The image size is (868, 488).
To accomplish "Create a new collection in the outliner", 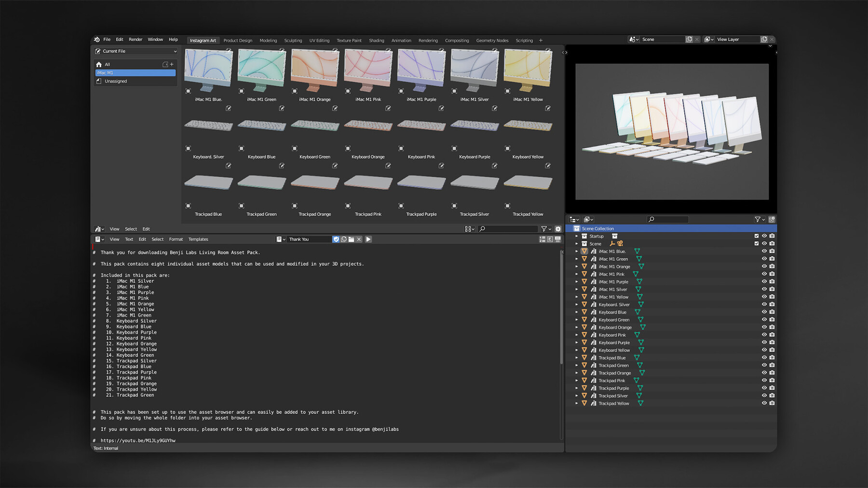I will [772, 219].
